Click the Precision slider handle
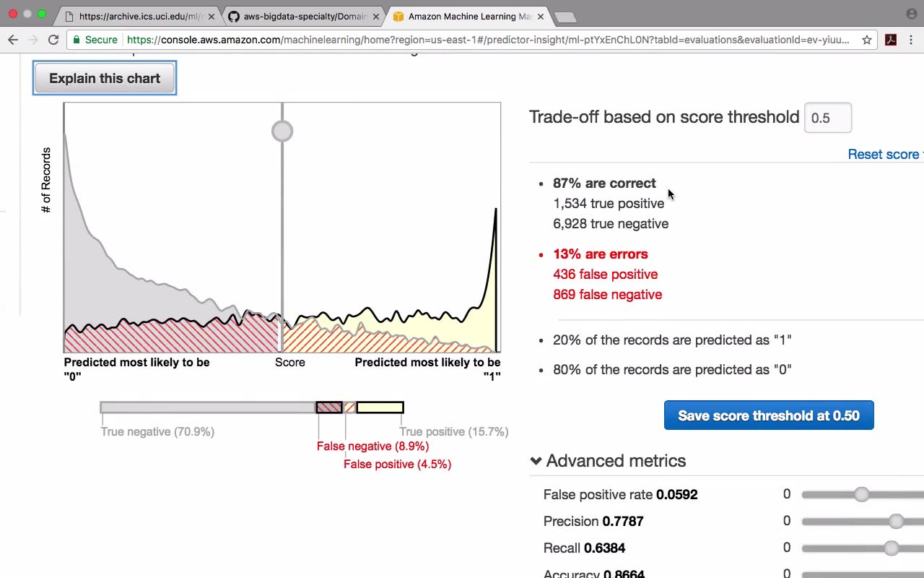The height and width of the screenshot is (578, 924). [x=896, y=521]
